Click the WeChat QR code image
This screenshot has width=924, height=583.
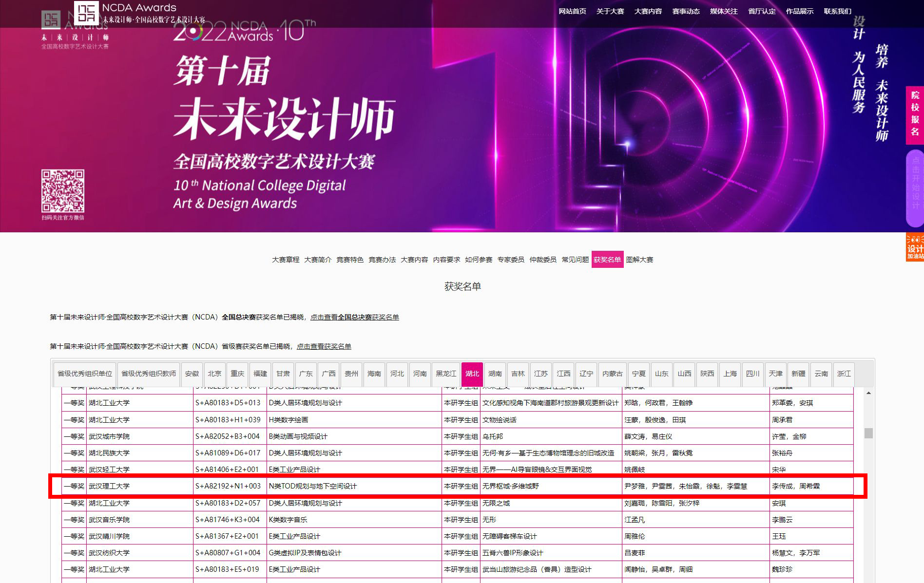[62, 191]
